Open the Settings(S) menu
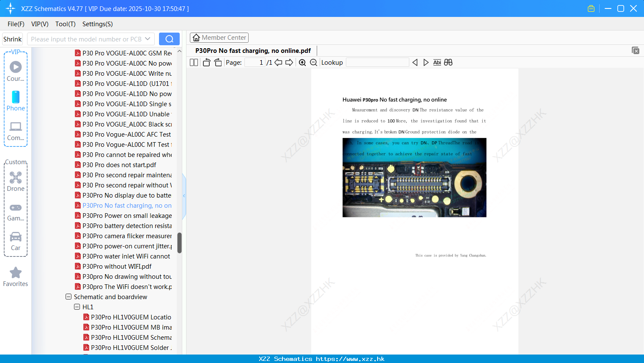Viewport: 644px width, 363px height. 98,24
